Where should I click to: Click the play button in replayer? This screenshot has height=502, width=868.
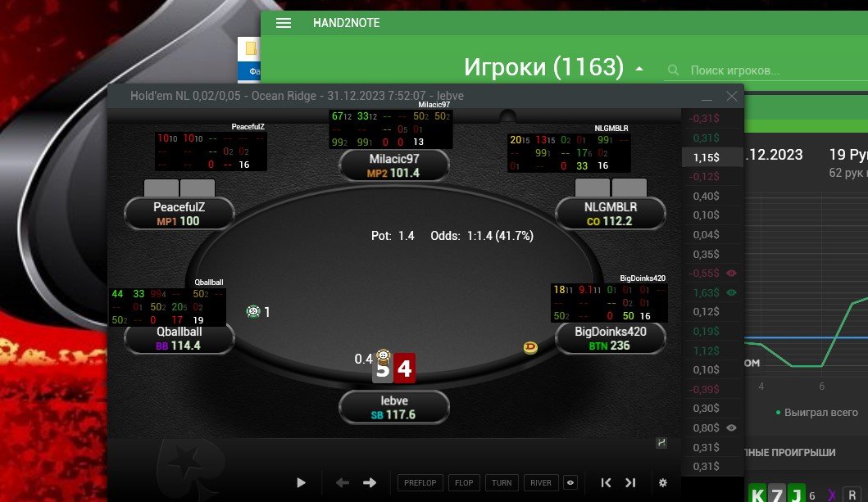(301, 482)
